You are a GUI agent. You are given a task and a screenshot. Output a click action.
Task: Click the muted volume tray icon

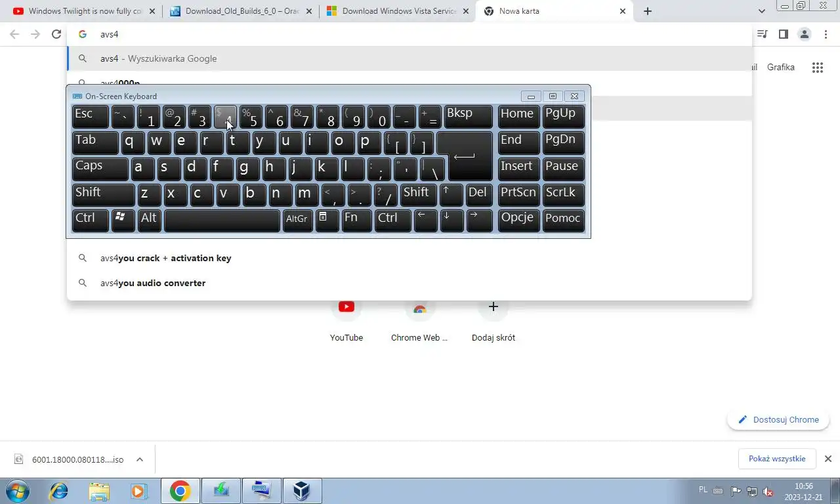pyautogui.click(x=768, y=491)
